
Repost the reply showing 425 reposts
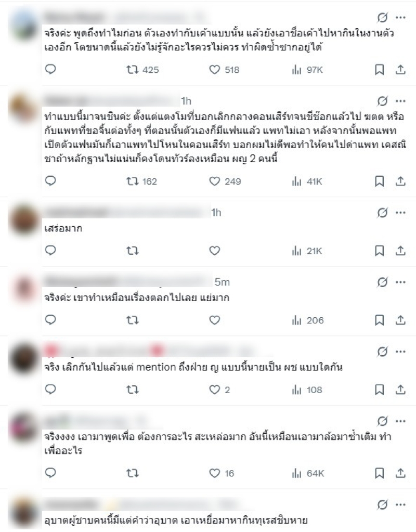(142, 70)
